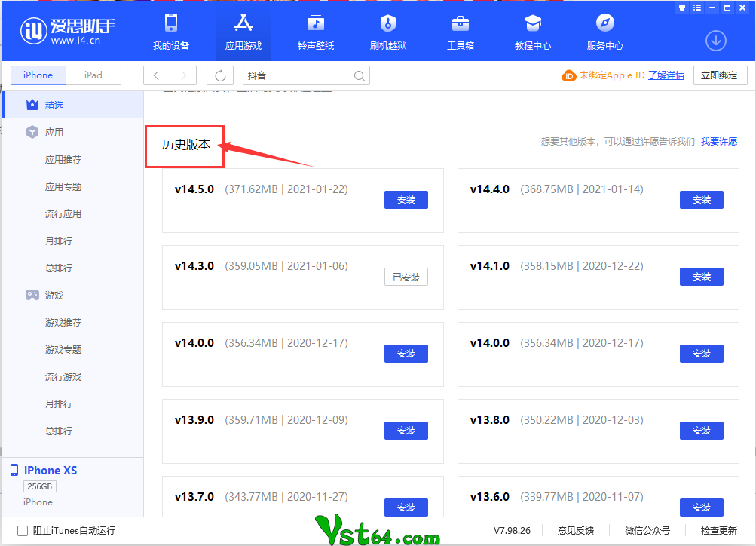Click the iPhone XS device phone icon
This screenshot has width=756, height=546.
[x=14, y=470]
